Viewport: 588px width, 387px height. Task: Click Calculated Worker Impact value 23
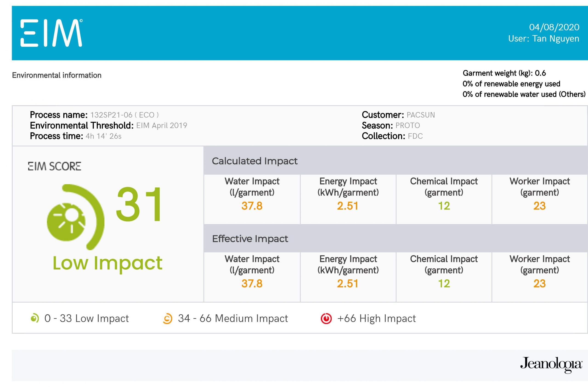click(540, 206)
